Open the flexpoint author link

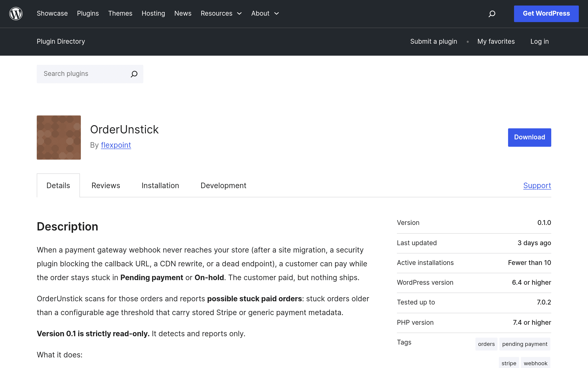pos(116,145)
